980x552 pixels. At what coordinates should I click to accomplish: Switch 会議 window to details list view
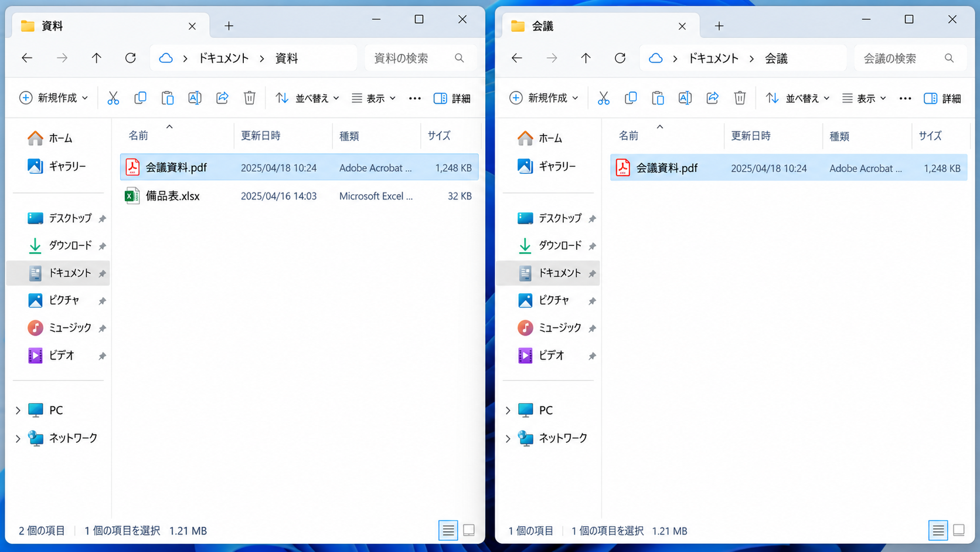pyautogui.click(x=938, y=530)
